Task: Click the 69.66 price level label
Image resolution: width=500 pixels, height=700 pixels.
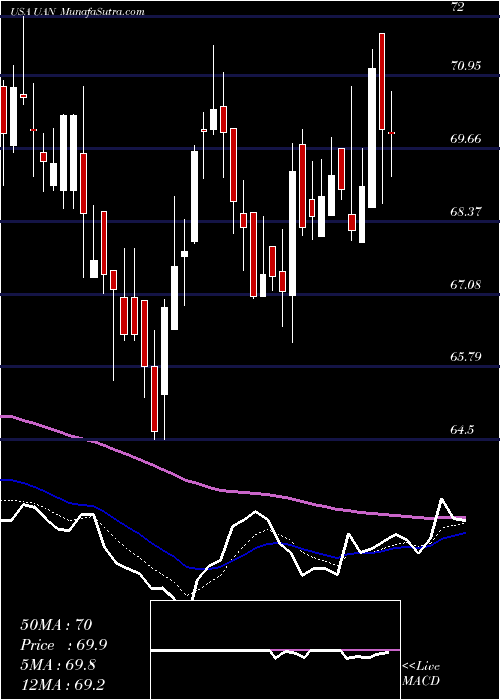Action: 466,138
